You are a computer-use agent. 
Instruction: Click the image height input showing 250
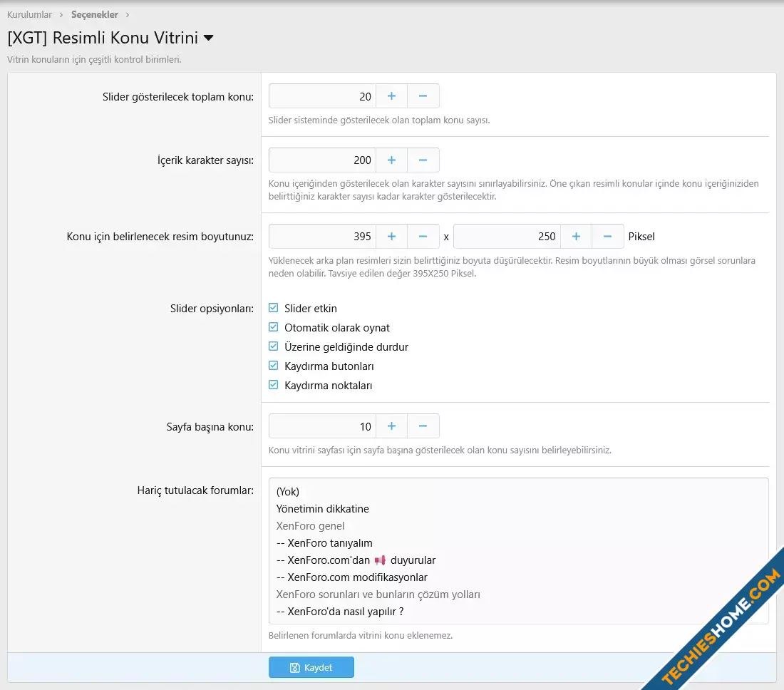(x=507, y=237)
